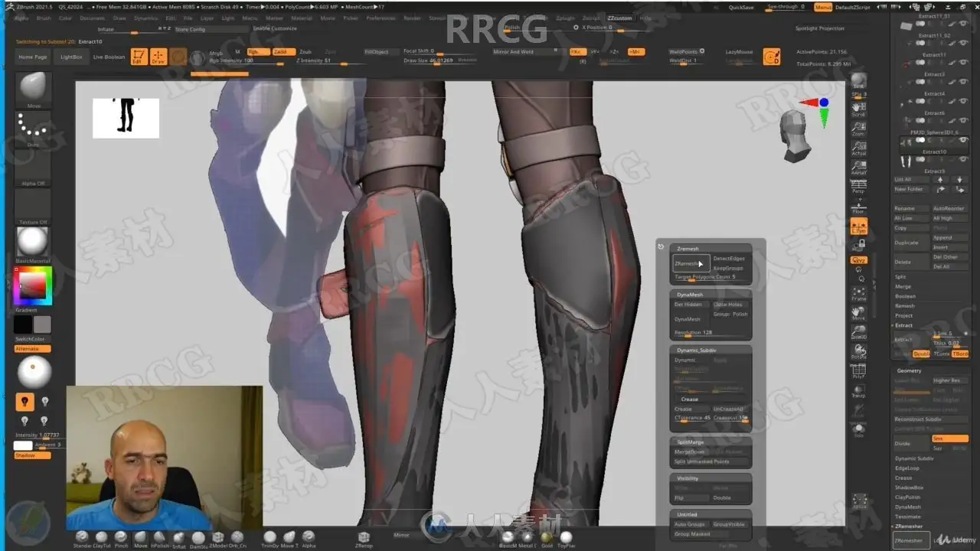Screen dimensions: 980x551
Task: Select the Move canvas hand icon
Action: click(858, 313)
